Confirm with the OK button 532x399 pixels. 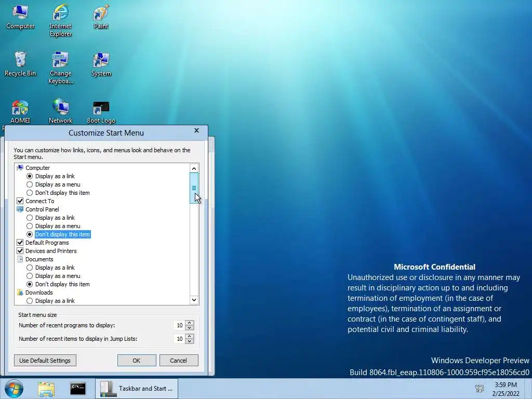pyautogui.click(x=137, y=361)
